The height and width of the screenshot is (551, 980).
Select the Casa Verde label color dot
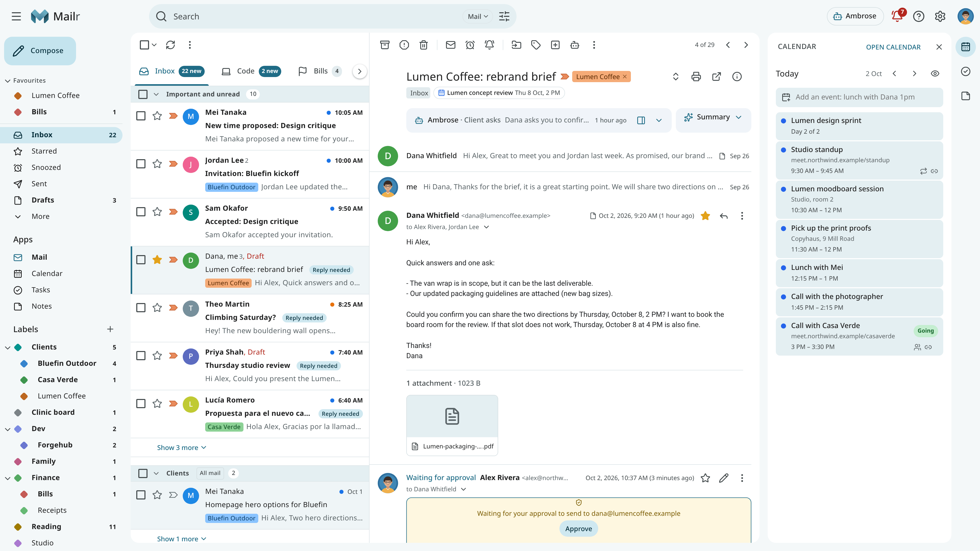pos(24,380)
